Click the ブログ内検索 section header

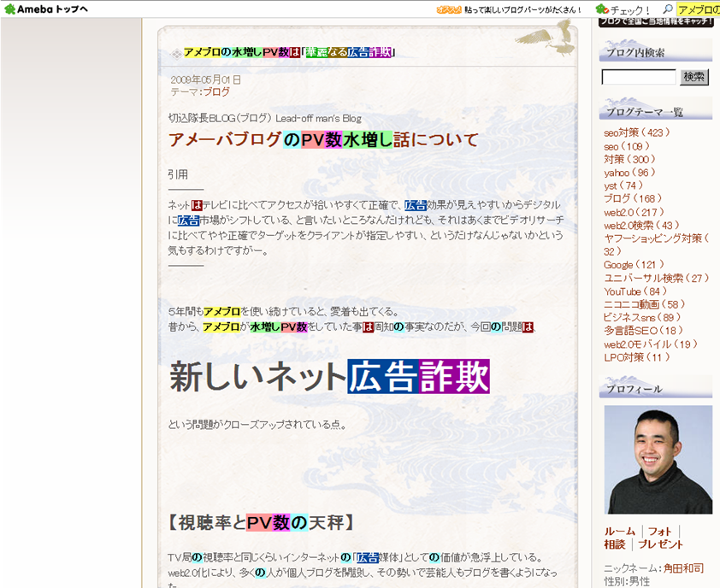[656, 51]
